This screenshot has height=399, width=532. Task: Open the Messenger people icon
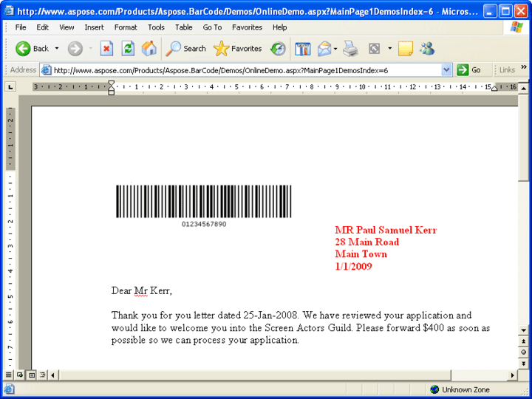(427, 49)
